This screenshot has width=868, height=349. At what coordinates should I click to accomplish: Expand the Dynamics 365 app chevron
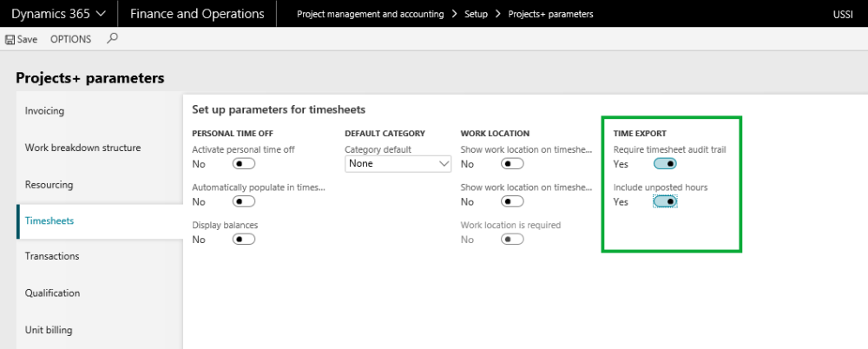tap(101, 14)
